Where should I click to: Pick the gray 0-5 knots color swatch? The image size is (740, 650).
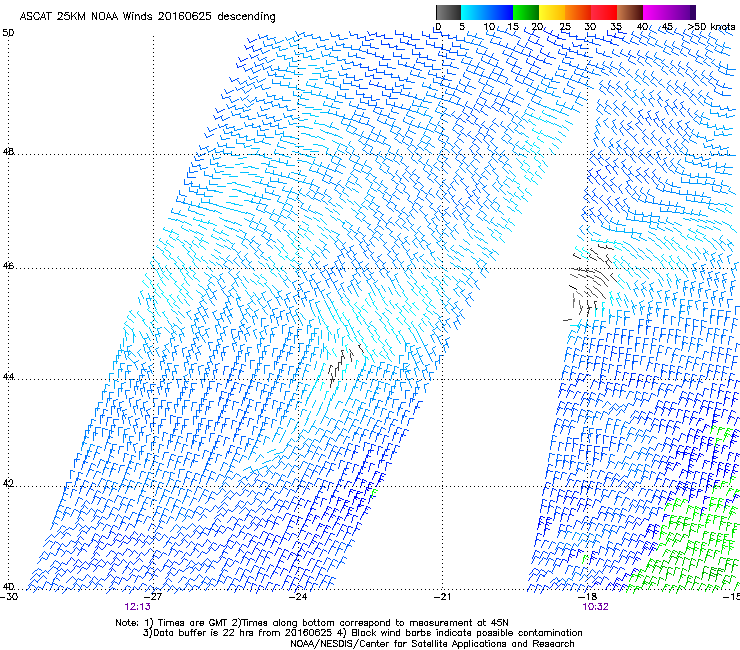(448, 12)
